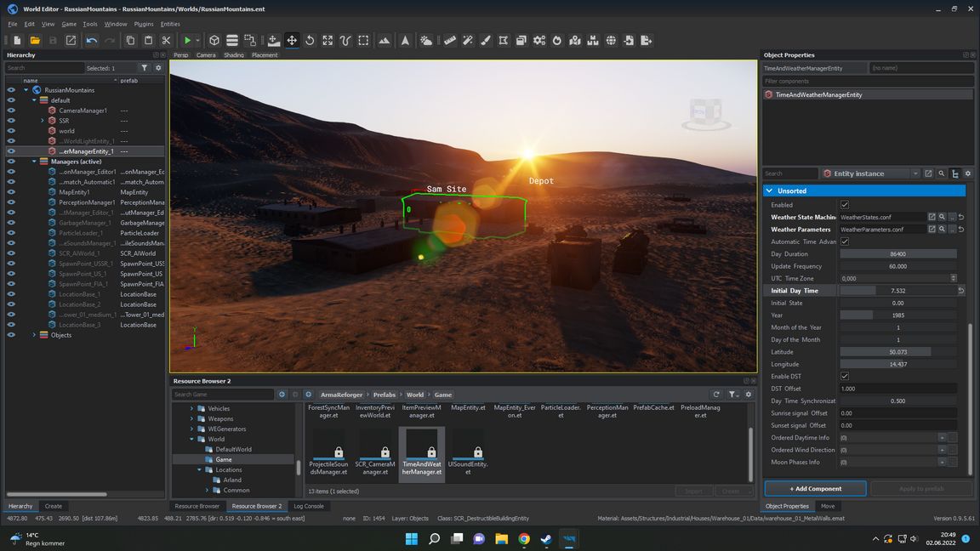Click the Prefabs breadcrumb in Resource Browser
Viewport: 980px width, 551px height.
[384, 395]
